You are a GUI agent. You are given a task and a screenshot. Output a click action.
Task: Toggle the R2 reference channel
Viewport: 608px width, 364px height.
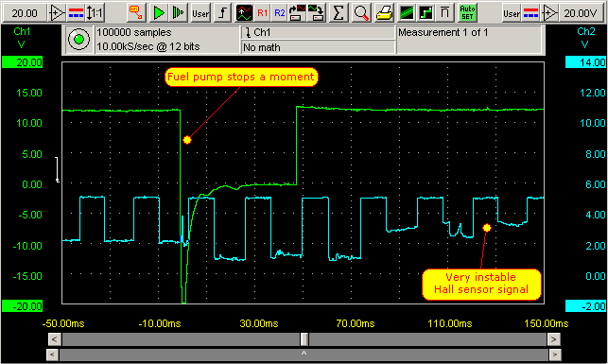pos(279,13)
